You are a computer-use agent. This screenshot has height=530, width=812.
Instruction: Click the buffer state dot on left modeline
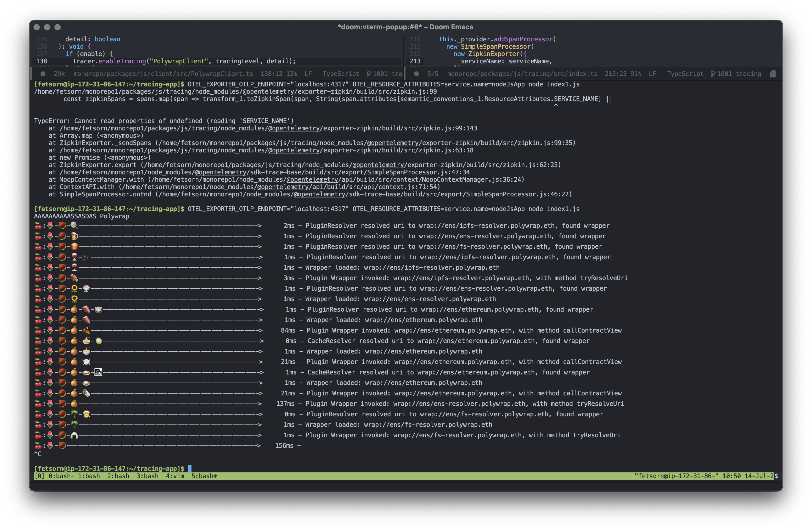click(x=43, y=74)
